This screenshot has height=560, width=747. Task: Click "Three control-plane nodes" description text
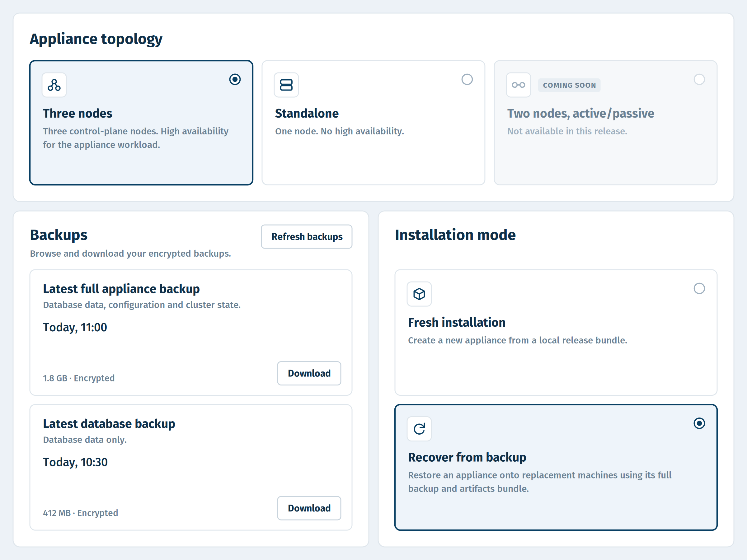(135, 138)
